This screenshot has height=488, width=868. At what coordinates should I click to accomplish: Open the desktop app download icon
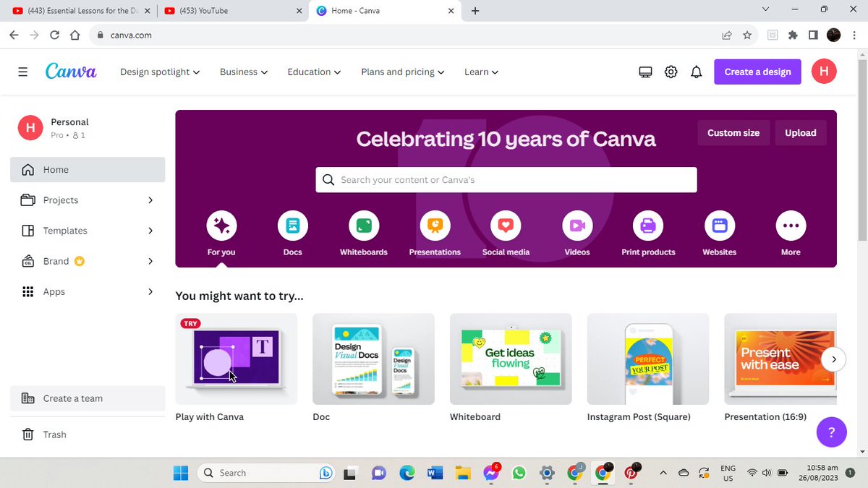click(x=646, y=72)
